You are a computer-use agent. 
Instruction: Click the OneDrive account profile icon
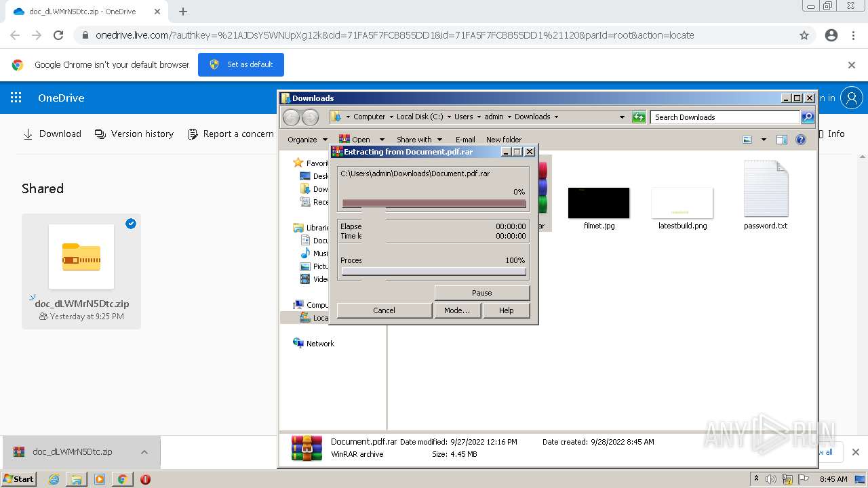pyautogui.click(x=851, y=98)
